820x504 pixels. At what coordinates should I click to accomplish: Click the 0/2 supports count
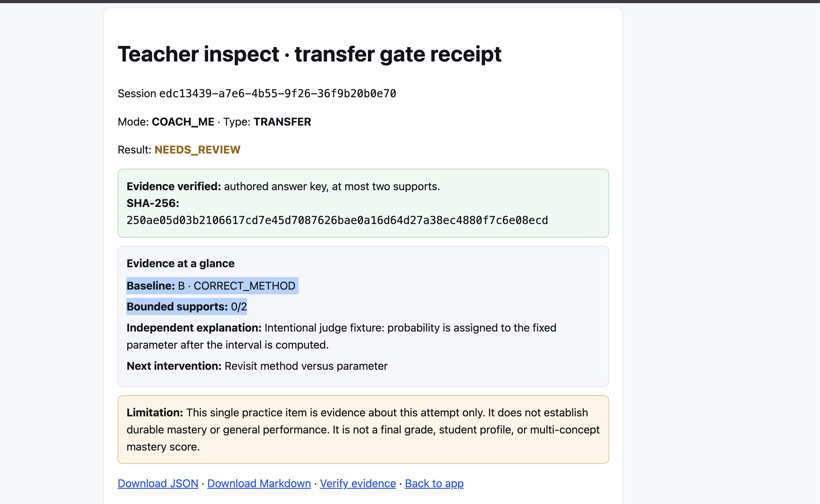click(x=239, y=306)
